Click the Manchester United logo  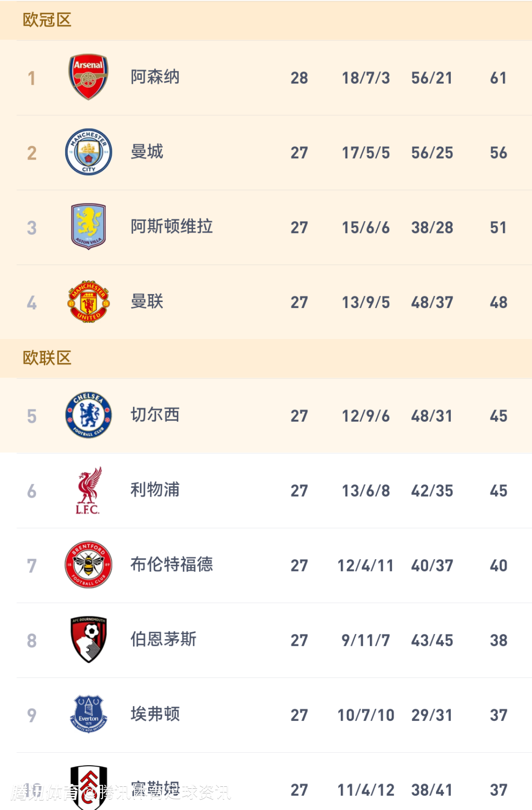pos(89,302)
